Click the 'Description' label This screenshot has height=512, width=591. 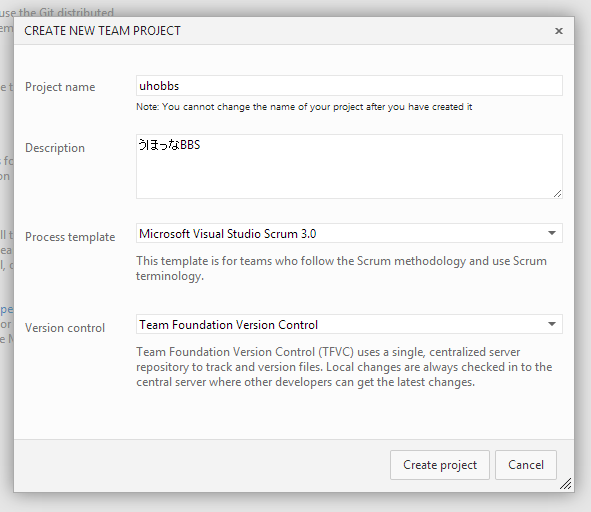[x=55, y=148]
